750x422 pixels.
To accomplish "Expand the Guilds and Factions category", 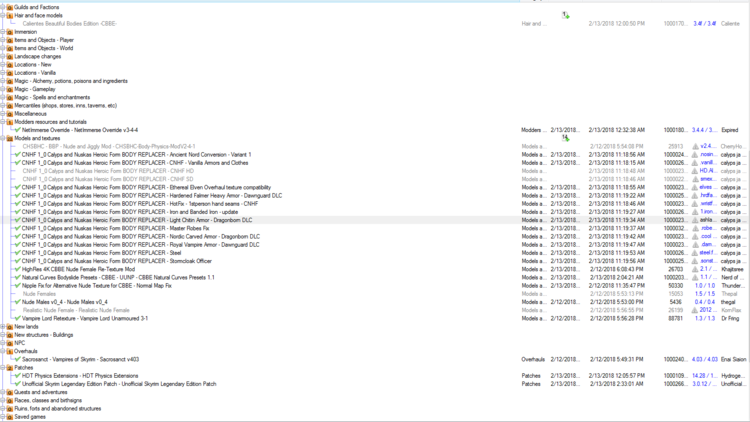I will [2, 7].
